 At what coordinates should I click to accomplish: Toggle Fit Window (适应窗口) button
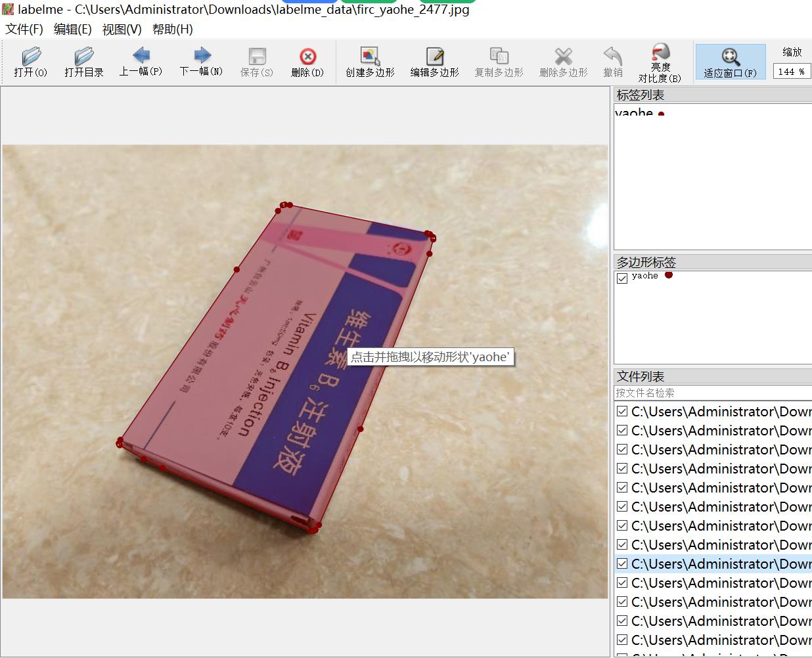click(730, 62)
